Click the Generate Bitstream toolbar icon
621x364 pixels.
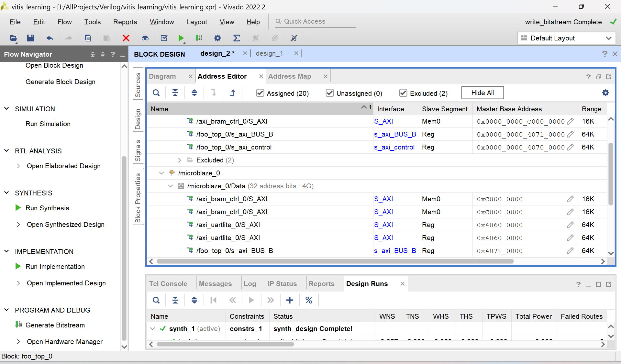[x=199, y=38]
